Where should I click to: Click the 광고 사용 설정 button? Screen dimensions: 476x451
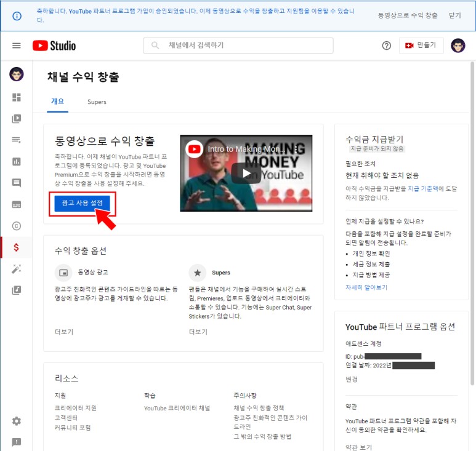coord(83,203)
